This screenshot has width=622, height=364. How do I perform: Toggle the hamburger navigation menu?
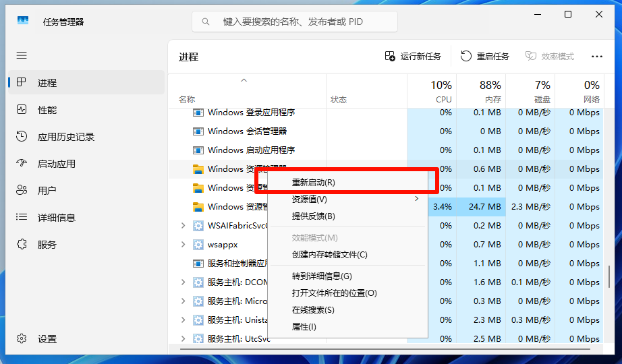(22, 55)
